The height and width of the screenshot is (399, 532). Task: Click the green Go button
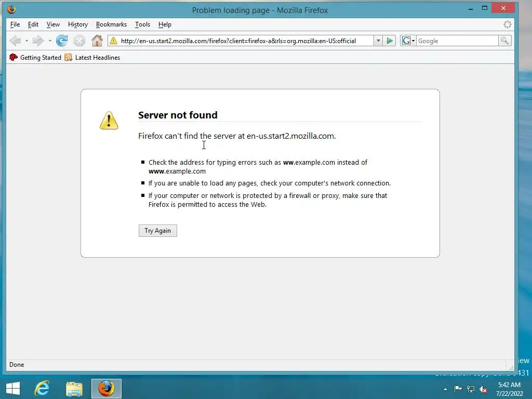click(390, 41)
